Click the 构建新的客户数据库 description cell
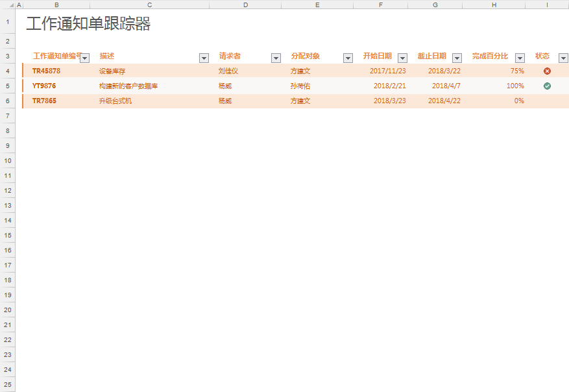Screen dimensions: 569x392 [x=128, y=86]
